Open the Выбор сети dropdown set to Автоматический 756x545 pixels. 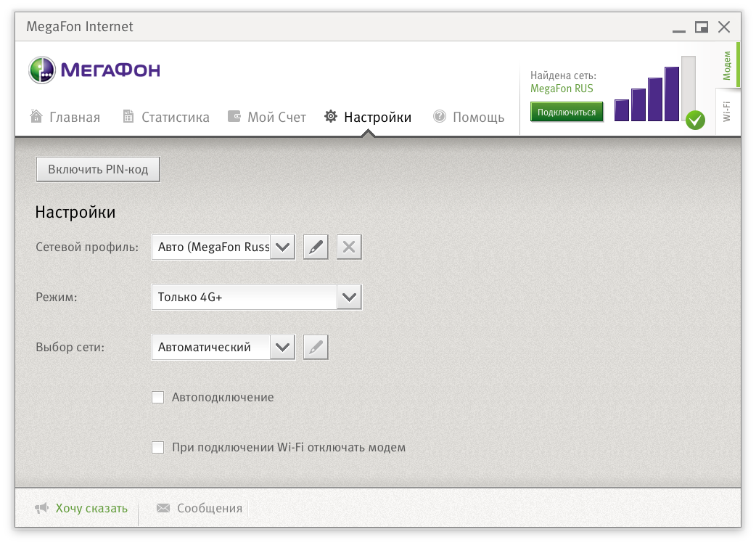(223, 348)
